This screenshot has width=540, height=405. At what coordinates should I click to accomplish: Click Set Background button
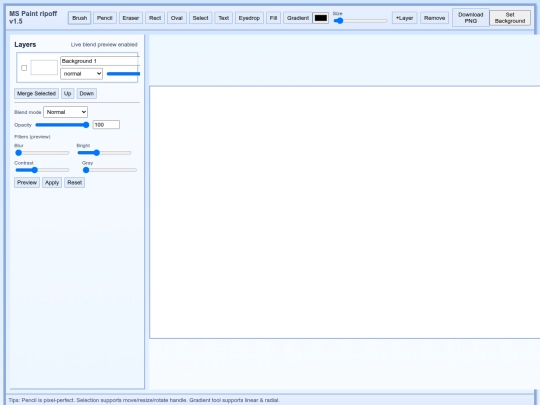[510, 18]
